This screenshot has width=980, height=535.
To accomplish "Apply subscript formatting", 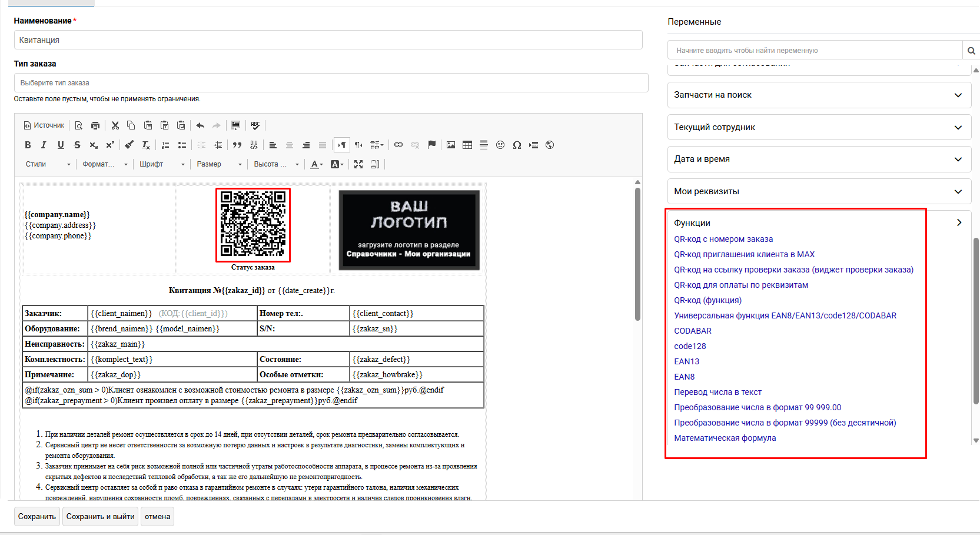I will coord(94,145).
